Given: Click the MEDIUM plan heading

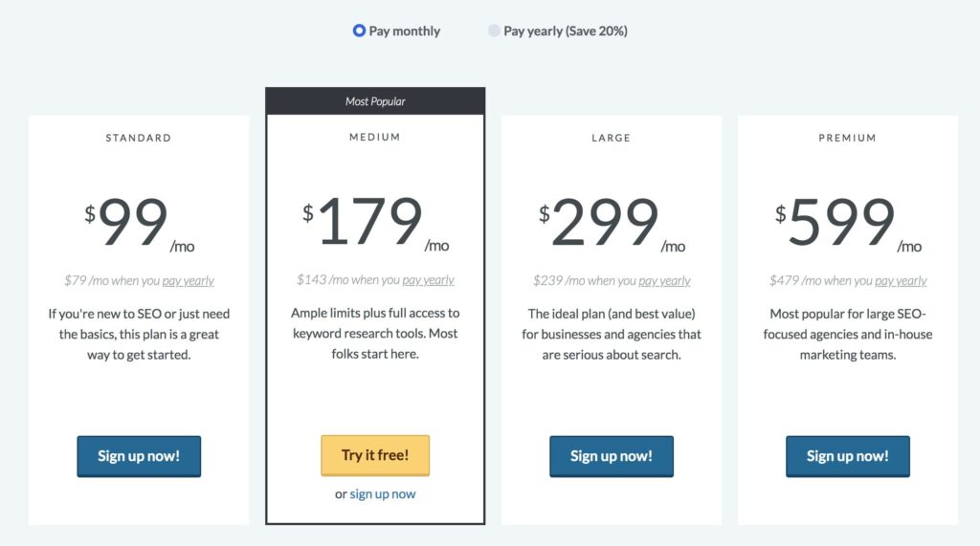Looking at the screenshot, I should click(x=375, y=138).
